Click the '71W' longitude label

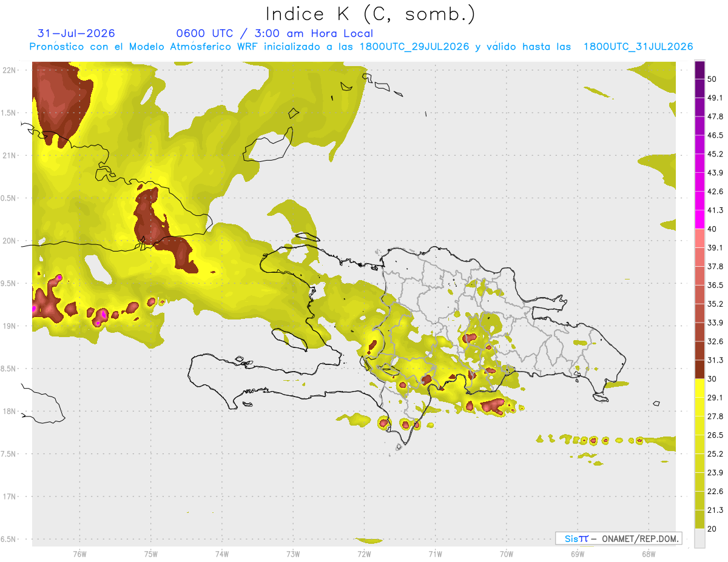pos(435,554)
